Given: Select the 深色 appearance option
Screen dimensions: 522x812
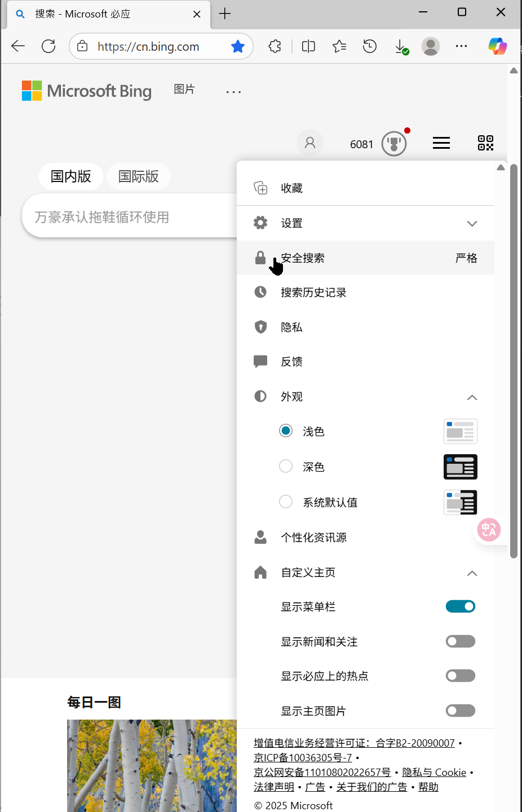Looking at the screenshot, I should [x=286, y=466].
